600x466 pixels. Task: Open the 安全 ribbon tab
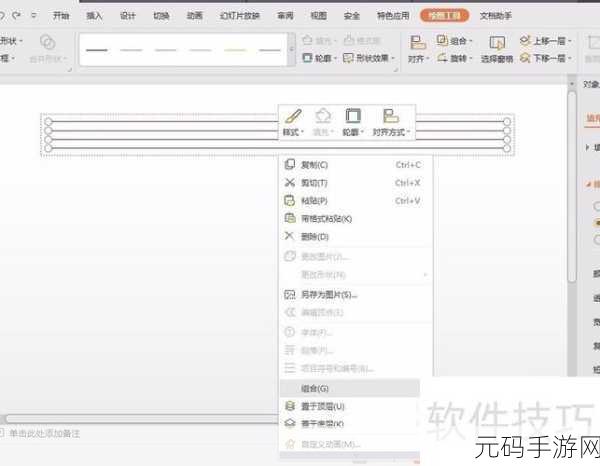point(352,16)
